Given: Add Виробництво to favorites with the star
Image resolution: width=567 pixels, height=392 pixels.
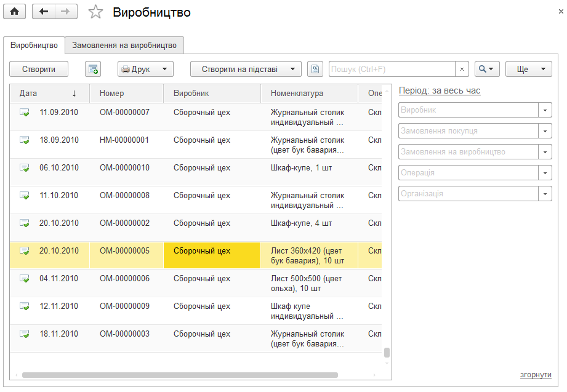Looking at the screenshot, I should [96, 12].
